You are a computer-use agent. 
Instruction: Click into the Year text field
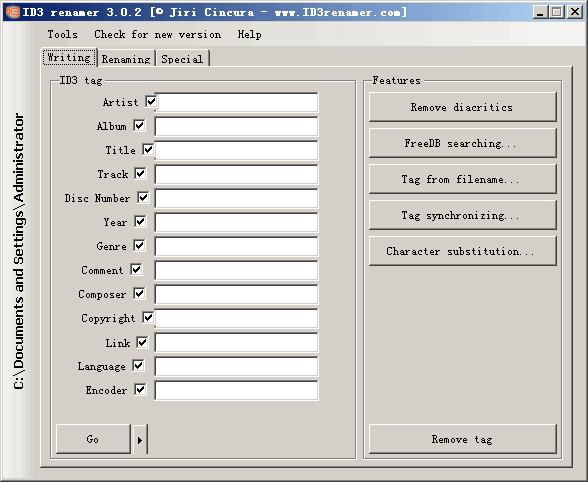[x=236, y=222]
